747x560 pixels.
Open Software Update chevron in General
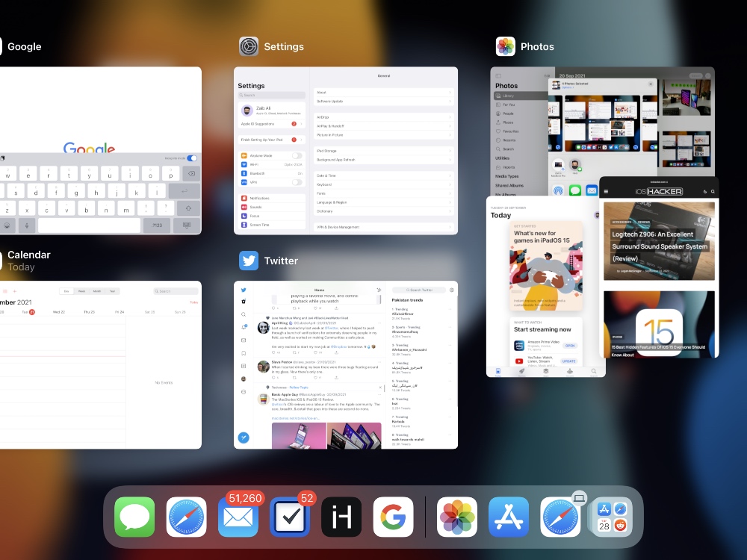pyautogui.click(x=450, y=102)
